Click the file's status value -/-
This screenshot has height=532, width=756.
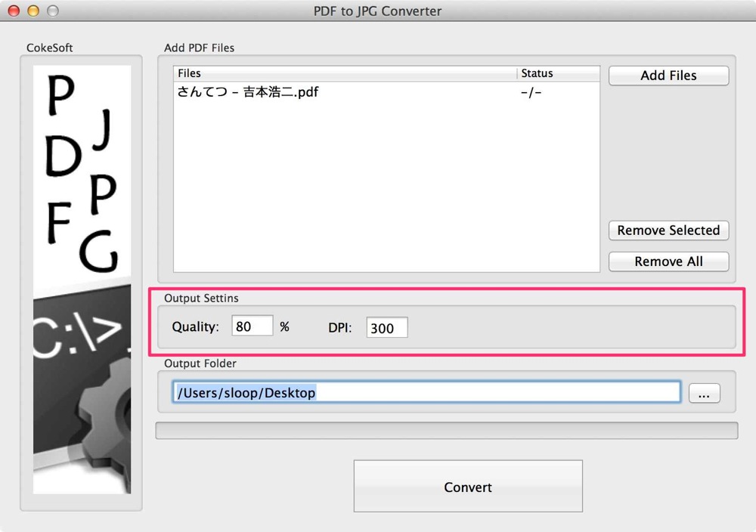click(531, 92)
